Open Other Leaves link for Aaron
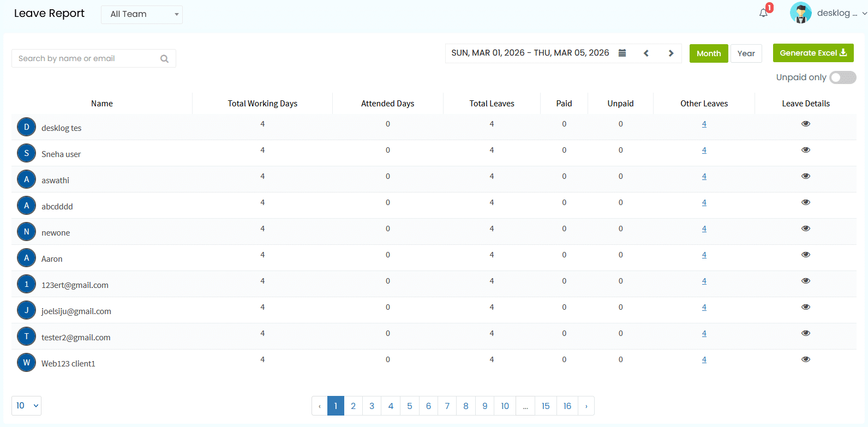The width and height of the screenshot is (868, 427). click(704, 255)
